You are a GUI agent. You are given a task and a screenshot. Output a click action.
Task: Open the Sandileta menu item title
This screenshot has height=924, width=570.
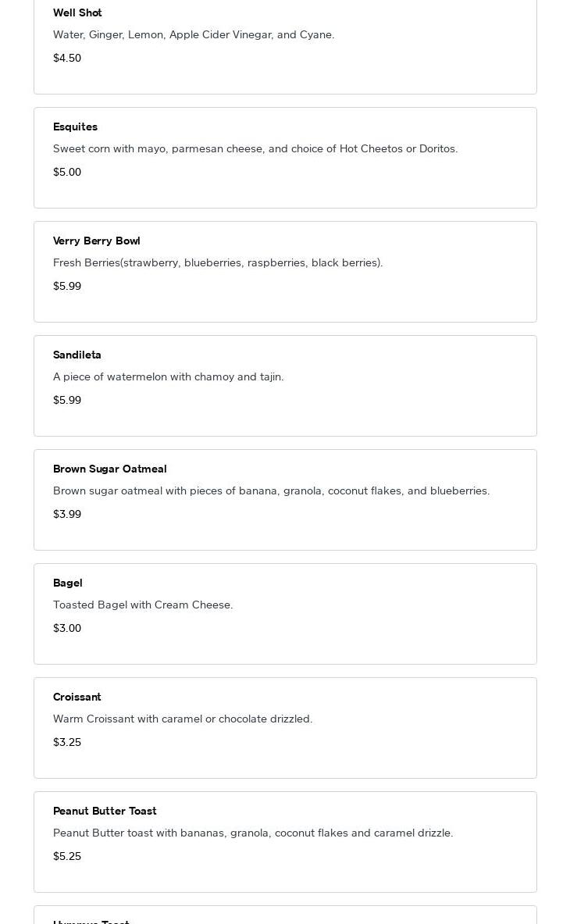pos(77,355)
